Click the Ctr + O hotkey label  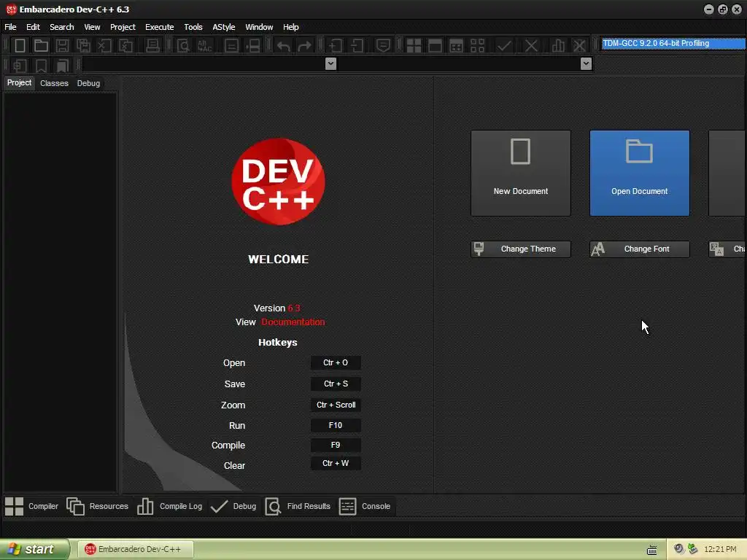point(336,362)
